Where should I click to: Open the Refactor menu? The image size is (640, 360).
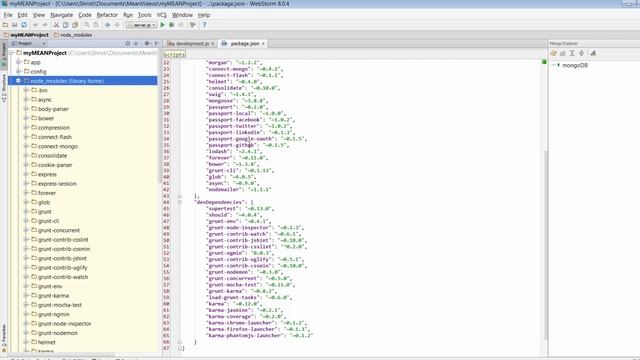(x=107, y=15)
